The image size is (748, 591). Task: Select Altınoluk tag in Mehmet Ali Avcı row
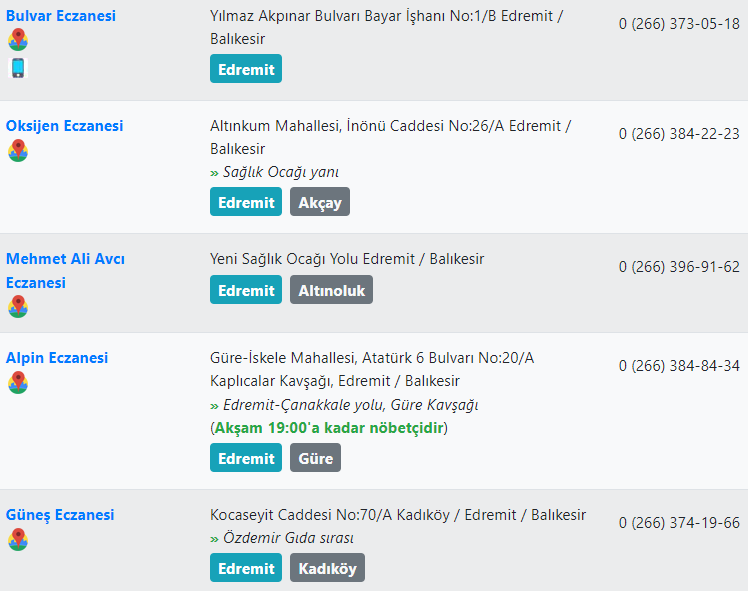[x=332, y=290]
